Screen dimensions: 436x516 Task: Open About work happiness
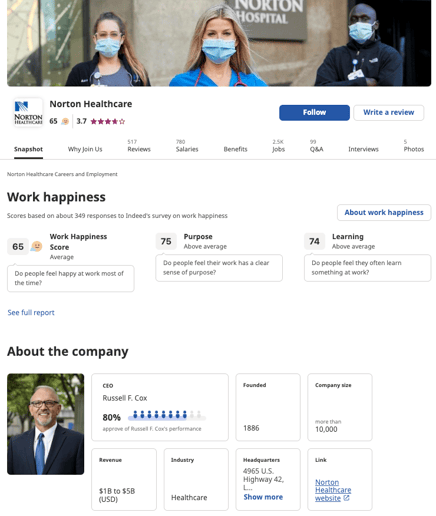click(x=384, y=212)
